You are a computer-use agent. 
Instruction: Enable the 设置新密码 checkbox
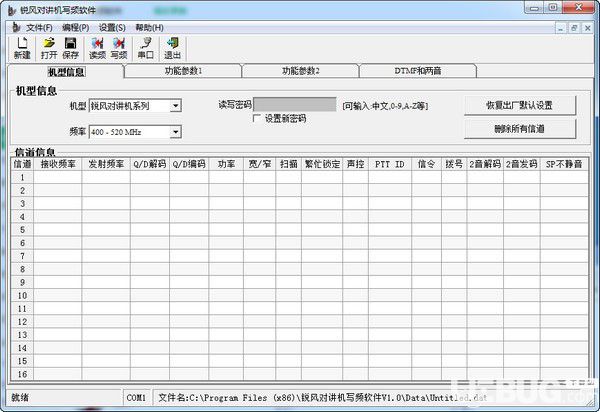(x=257, y=118)
